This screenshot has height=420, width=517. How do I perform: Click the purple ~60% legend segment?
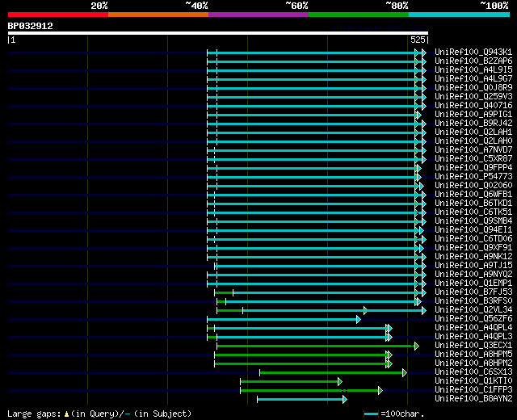pos(258,15)
